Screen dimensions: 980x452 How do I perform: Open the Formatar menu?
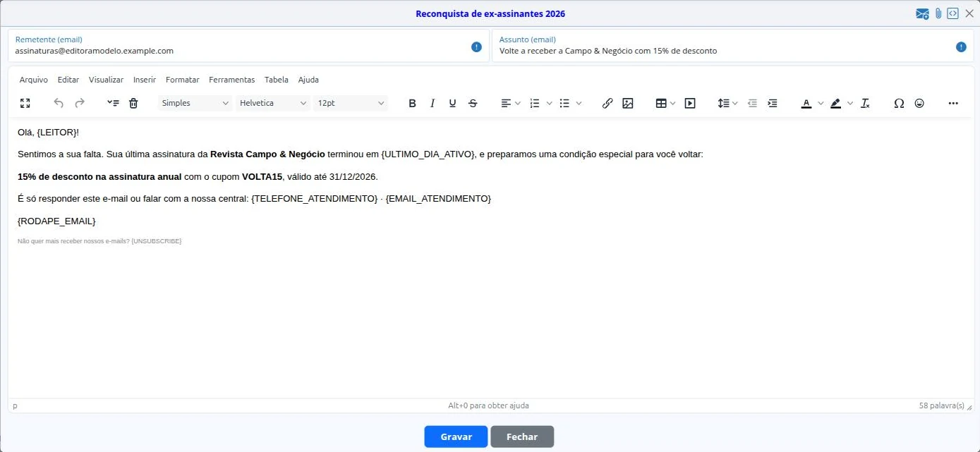(x=183, y=80)
